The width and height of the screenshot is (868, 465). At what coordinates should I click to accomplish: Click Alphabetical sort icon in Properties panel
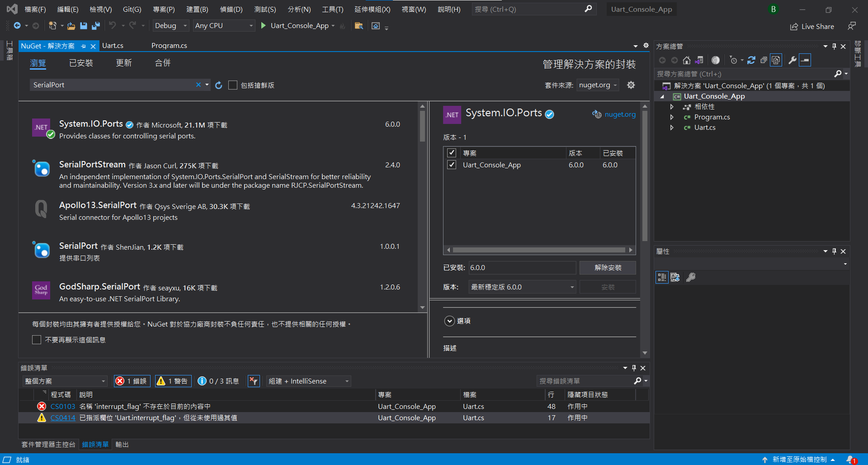pos(675,277)
